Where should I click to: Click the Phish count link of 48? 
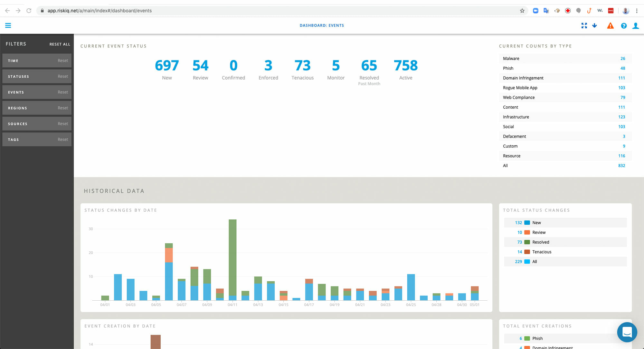click(622, 68)
